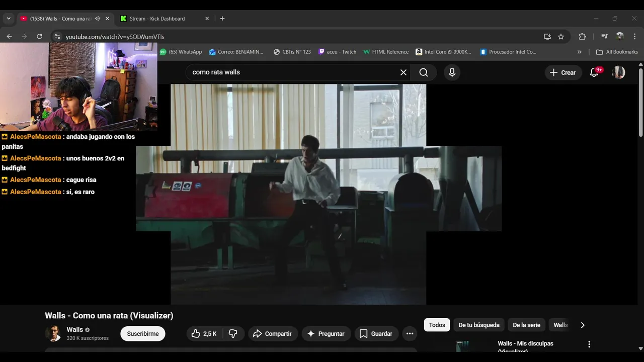
Task: Open the Procesador Intel Co... bookmark
Action: [508, 52]
